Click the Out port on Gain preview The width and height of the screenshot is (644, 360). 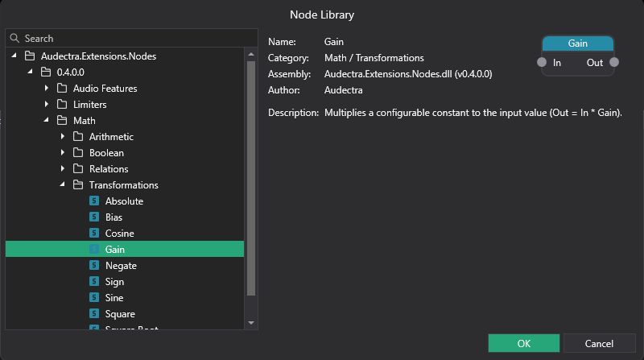(614, 63)
